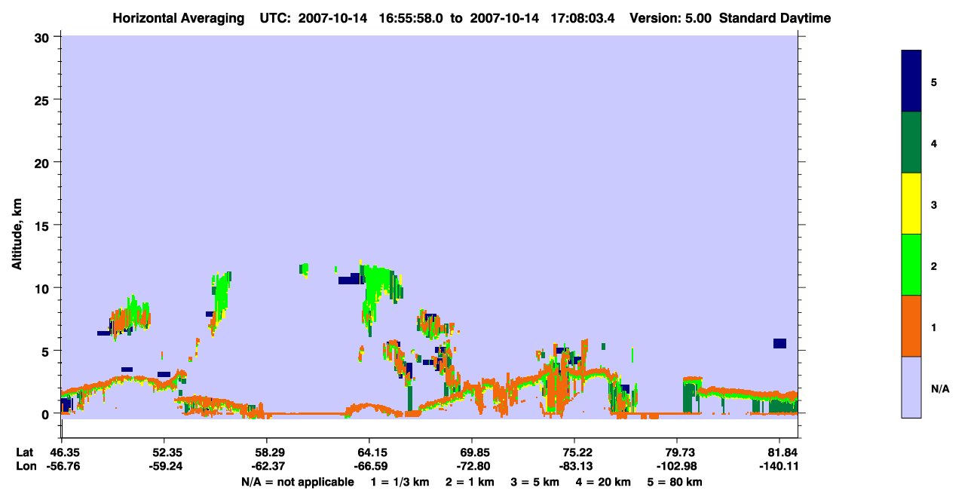This screenshot has height=503, width=980.
Task: Click the 20 altitude tick label
Action: (44, 162)
